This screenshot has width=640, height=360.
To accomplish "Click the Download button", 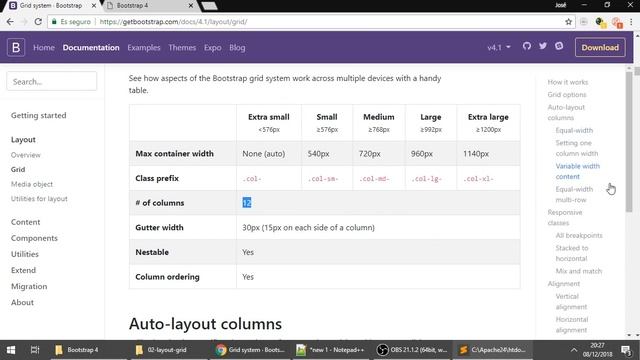I will [600, 47].
